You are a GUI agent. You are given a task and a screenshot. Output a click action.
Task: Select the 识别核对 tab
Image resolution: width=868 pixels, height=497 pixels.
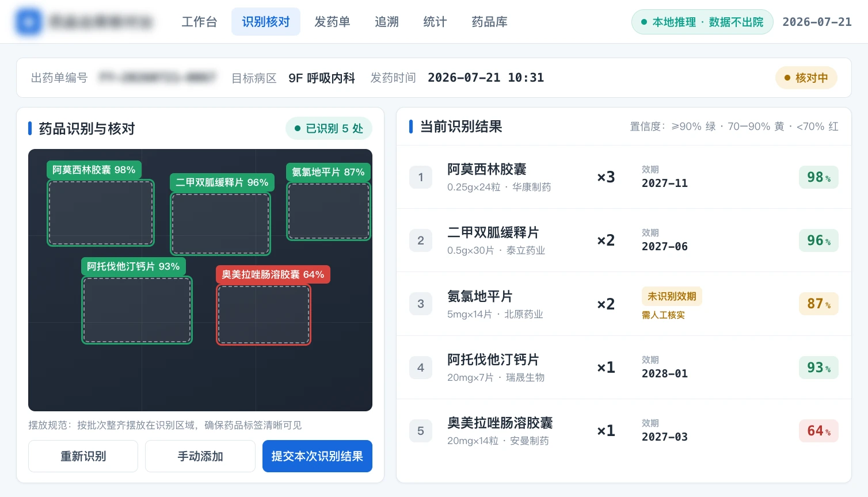[266, 22]
